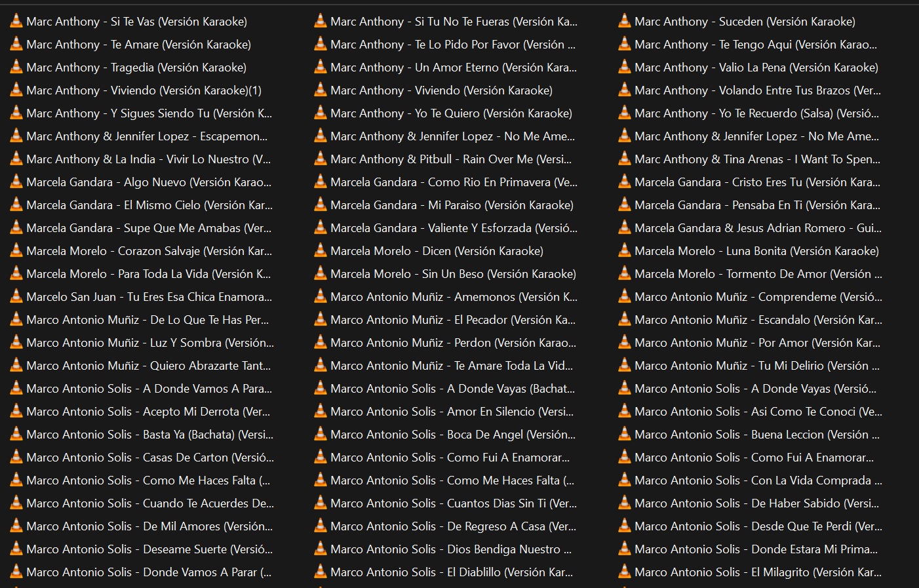Click the VLC icon for Marcela Gandara - Mi Paraiso
Viewport: 919px width, 588px height.
click(321, 205)
